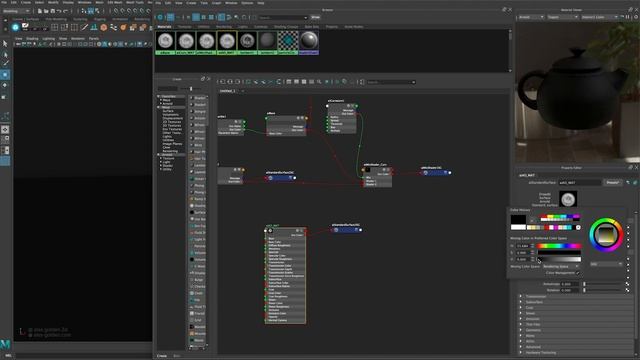Screen dimensions: 640x360
Task: Select the checkered material swatch in browser
Action: click(x=288, y=42)
